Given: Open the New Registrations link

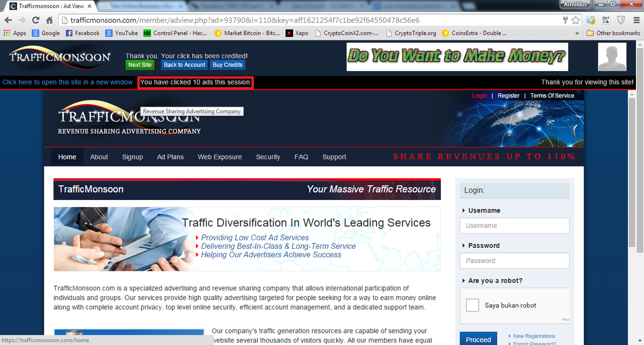Looking at the screenshot, I should pyautogui.click(x=534, y=336).
